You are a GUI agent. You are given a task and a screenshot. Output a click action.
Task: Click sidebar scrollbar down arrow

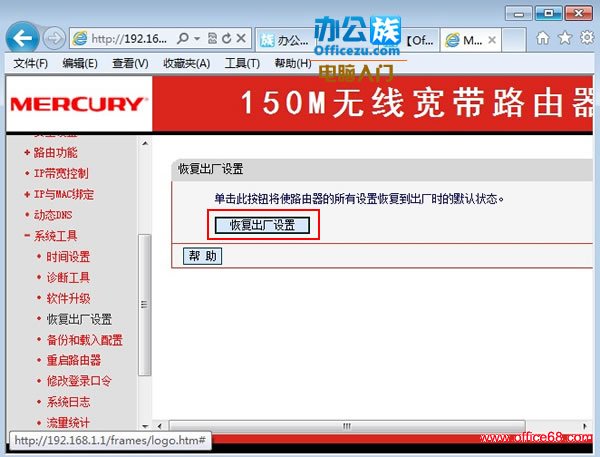pos(145,426)
